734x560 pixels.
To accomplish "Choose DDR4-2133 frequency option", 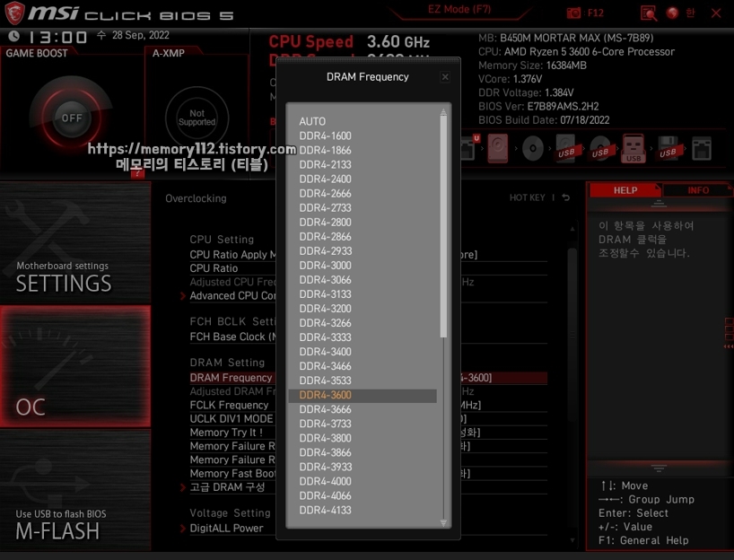I will [x=326, y=164].
